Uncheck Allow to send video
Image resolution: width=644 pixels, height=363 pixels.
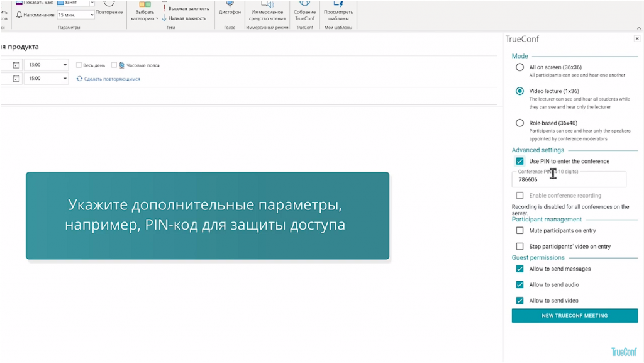(x=519, y=301)
